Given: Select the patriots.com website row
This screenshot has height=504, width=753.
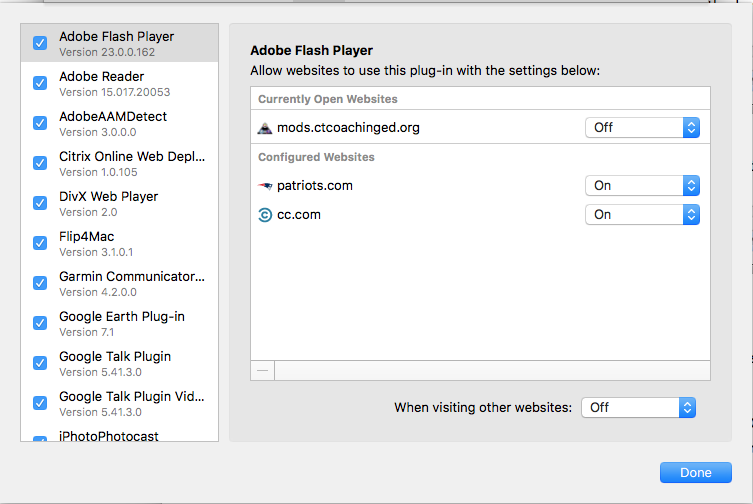Looking at the screenshot, I should (x=480, y=186).
